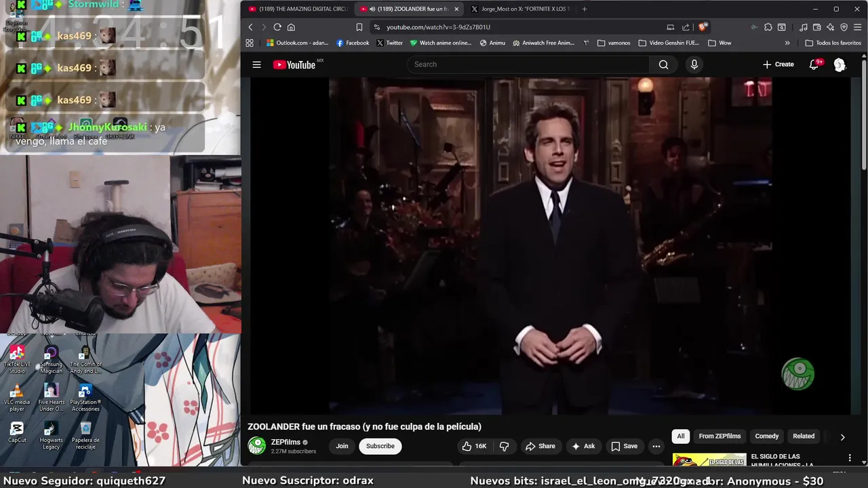Open the Leo AI sparkle icon
Viewport: 868px width, 488px height.
(x=831, y=27)
